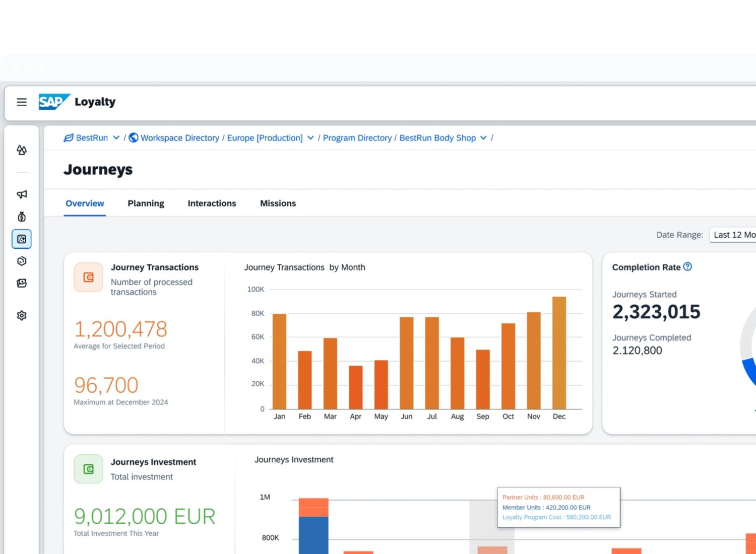Expand the BestRun dropdown chevron
Screen dimensions: 756x554
pyautogui.click(x=116, y=138)
